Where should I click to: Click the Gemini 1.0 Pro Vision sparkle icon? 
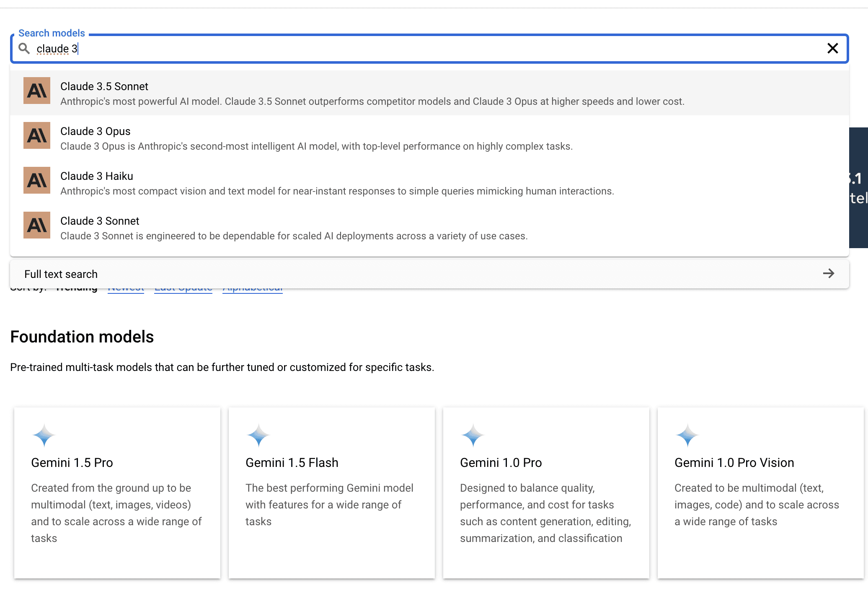687,435
